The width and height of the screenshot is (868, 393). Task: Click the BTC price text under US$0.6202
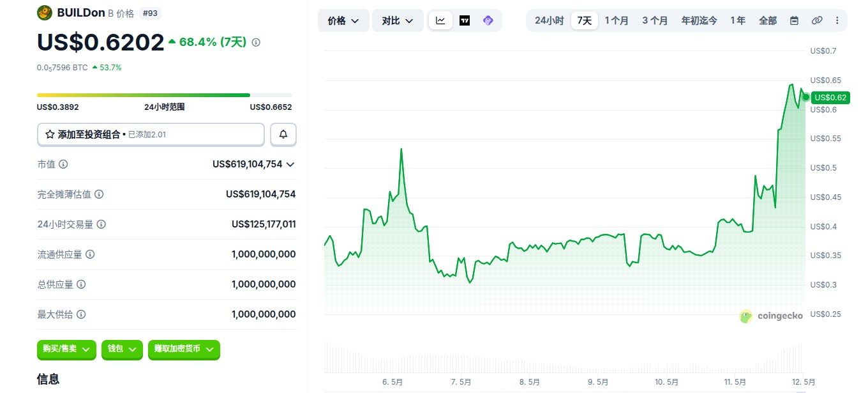click(x=63, y=67)
